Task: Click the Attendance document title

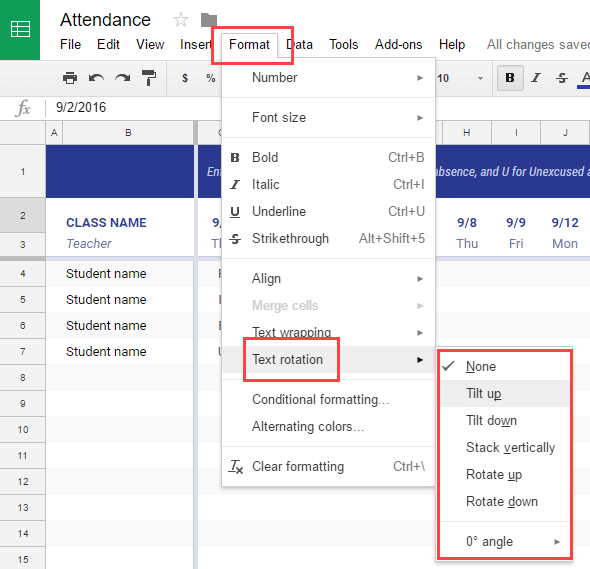Action: 105,20
